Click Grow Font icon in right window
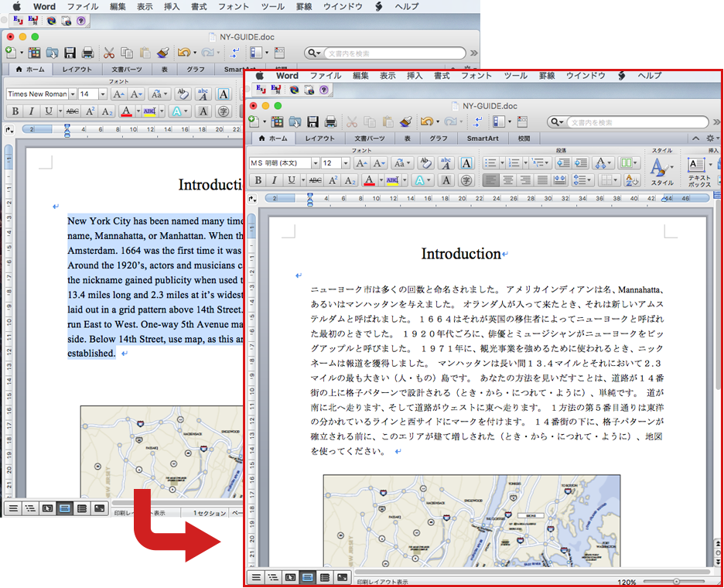The width and height of the screenshot is (724, 588). pyautogui.click(x=361, y=163)
